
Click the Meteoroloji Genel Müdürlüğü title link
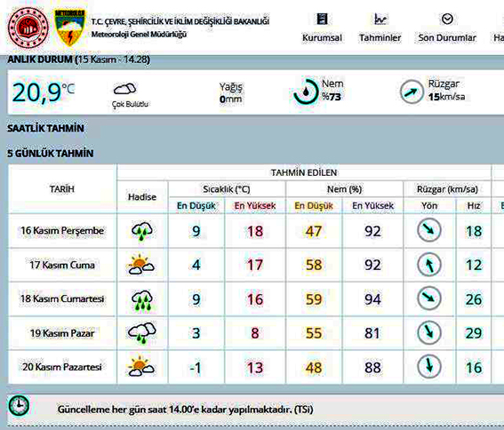point(139,34)
